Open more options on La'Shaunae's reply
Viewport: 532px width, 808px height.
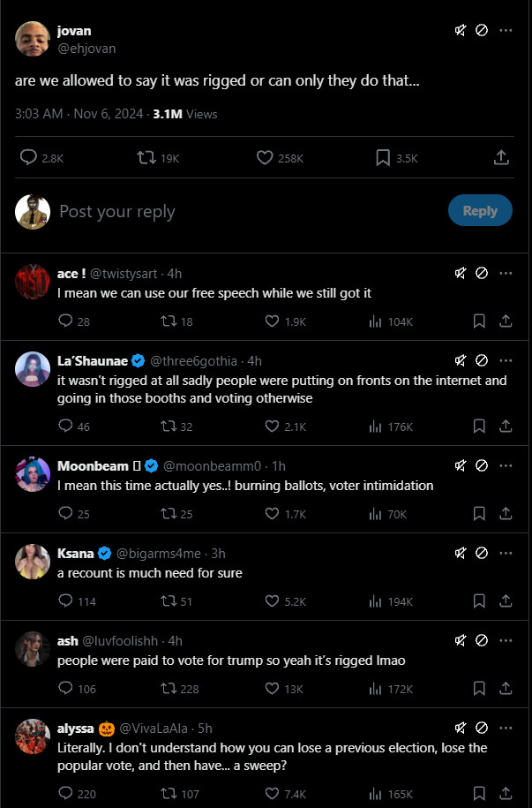coord(506,360)
